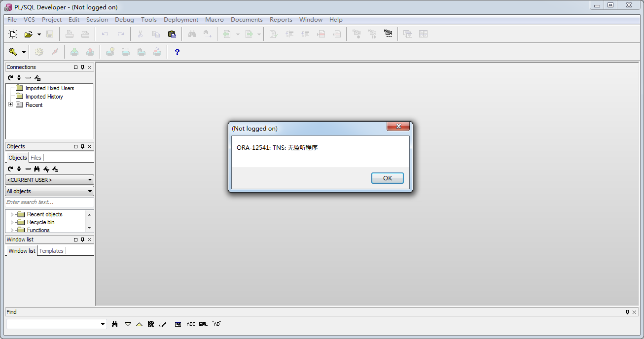644x339 pixels.
Task: Pin the Objects panel
Action: click(82, 146)
